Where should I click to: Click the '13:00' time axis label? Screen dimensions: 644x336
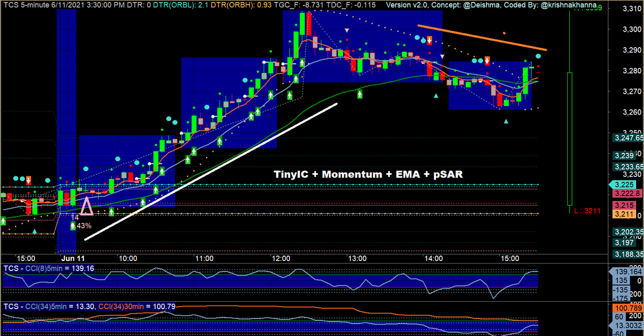point(357,258)
